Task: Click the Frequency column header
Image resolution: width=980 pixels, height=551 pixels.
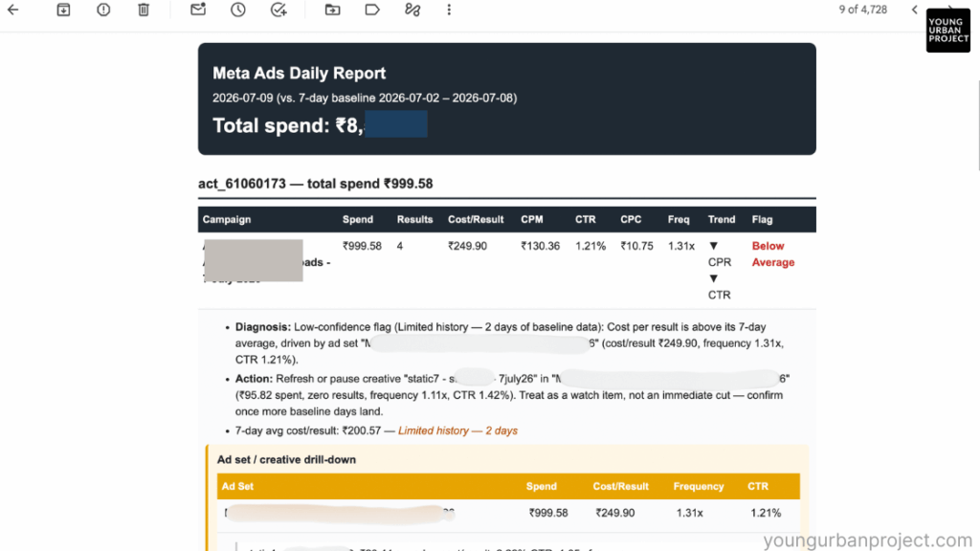Action: tap(698, 487)
